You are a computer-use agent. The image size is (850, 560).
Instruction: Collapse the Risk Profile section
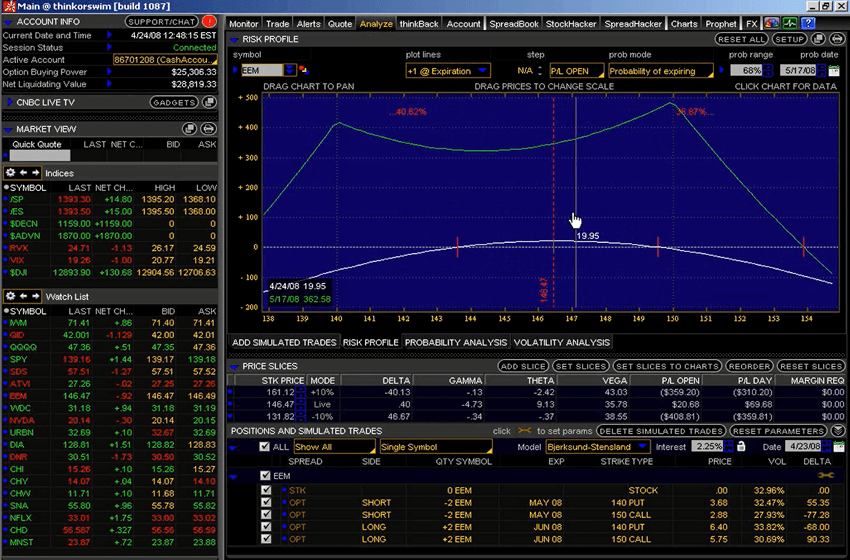click(234, 40)
